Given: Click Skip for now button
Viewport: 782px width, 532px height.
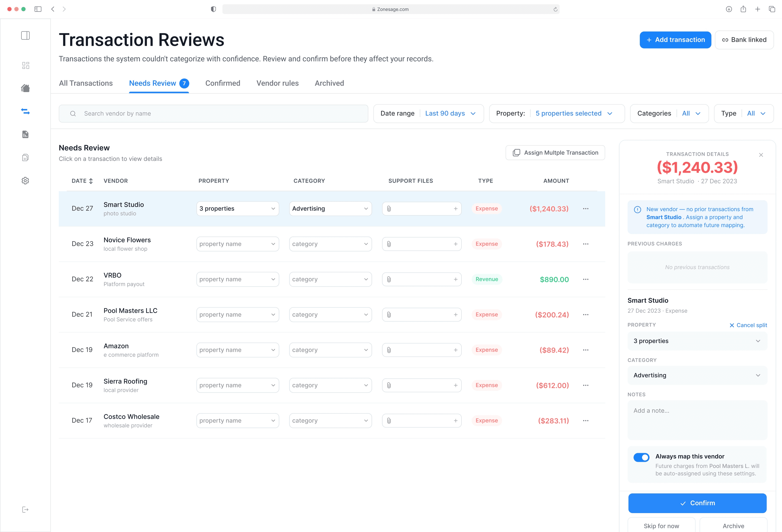Looking at the screenshot, I should (x=661, y=526).
